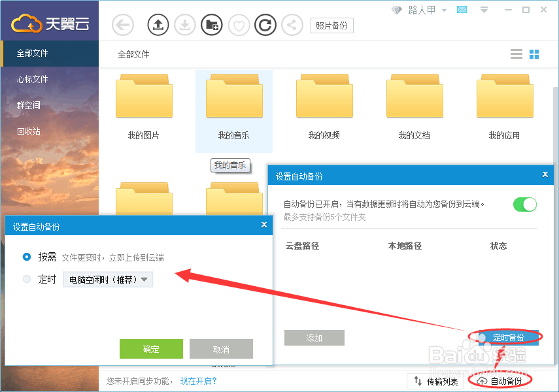The image size is (559, 392).
Task: Select the new folder icon
Action: tap(212, 25)
